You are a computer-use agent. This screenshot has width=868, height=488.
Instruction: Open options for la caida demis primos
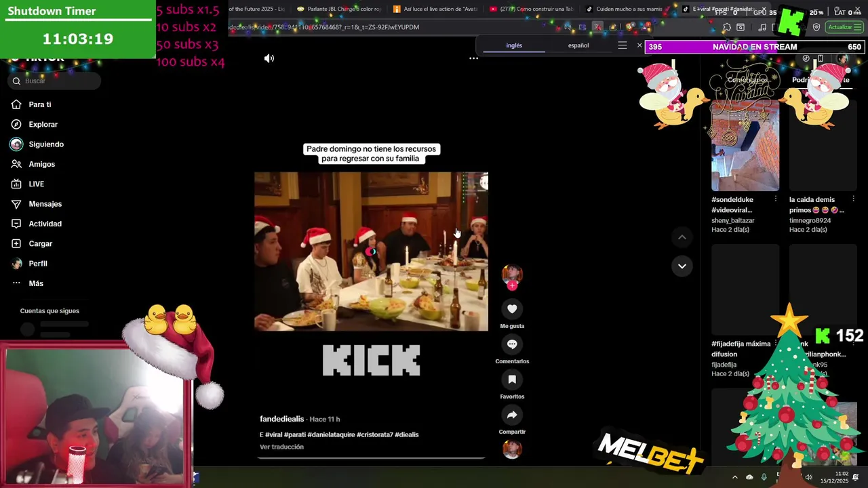coord(853,199)
